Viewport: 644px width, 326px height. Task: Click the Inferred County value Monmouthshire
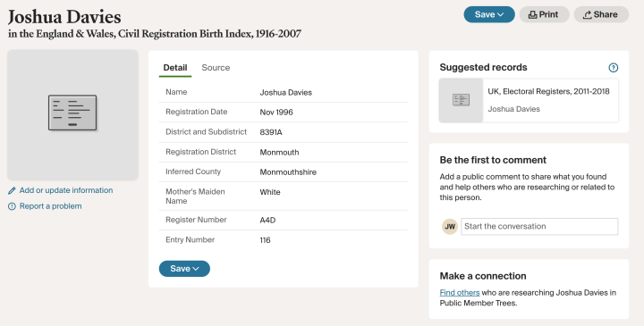click(x=288, y=172)
